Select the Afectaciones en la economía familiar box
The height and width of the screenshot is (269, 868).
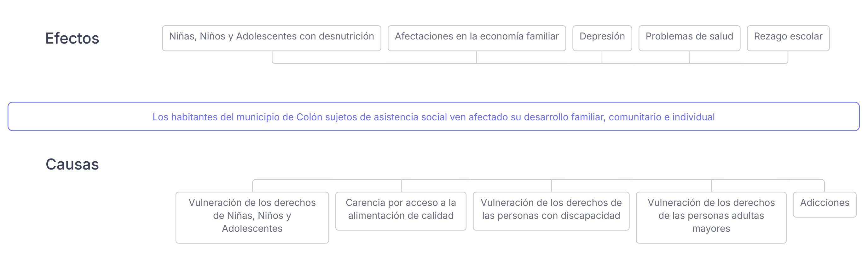pos(477,38)
